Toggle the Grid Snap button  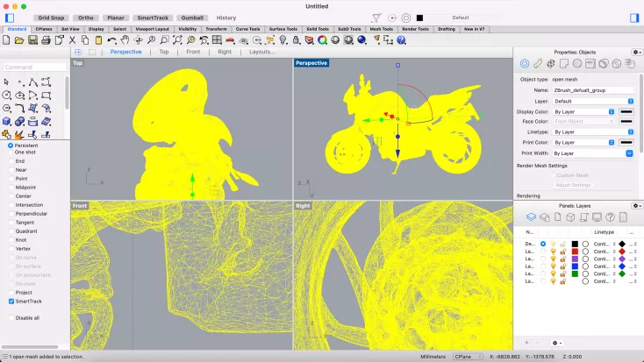pos(50,18)
